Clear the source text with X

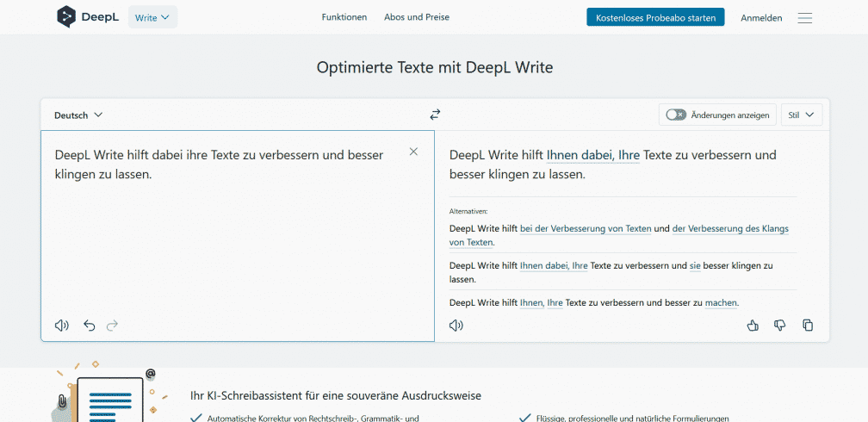[x=413, y=152]
